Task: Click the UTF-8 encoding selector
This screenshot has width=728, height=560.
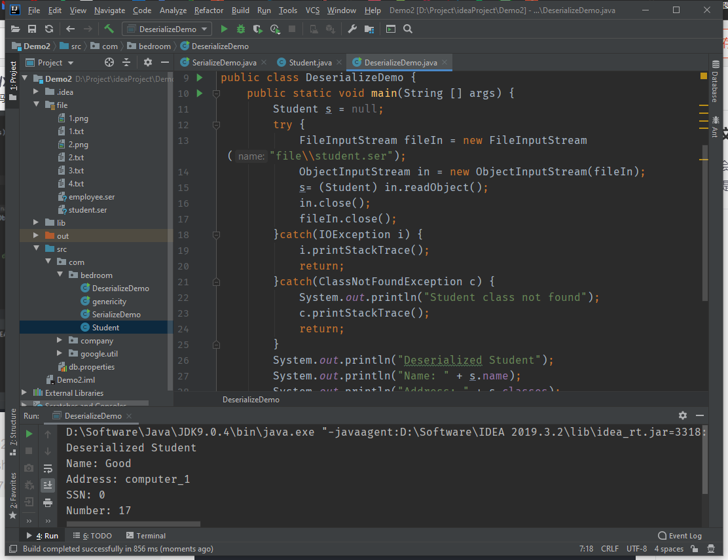Action: (636, 549)
